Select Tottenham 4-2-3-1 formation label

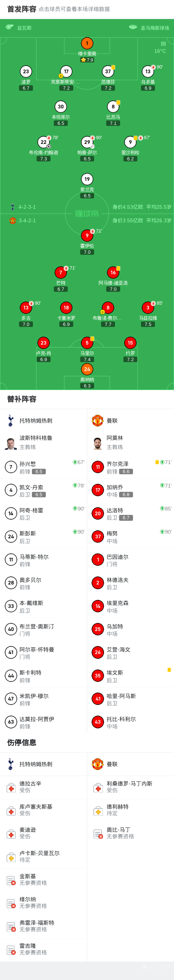coord(27,207)
